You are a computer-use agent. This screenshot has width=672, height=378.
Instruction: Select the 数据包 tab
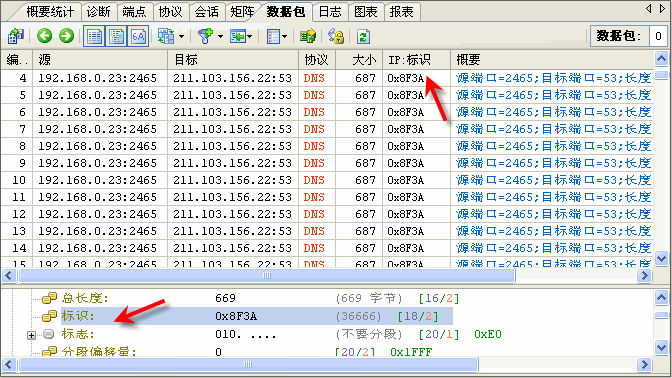[x=286, y=12]
